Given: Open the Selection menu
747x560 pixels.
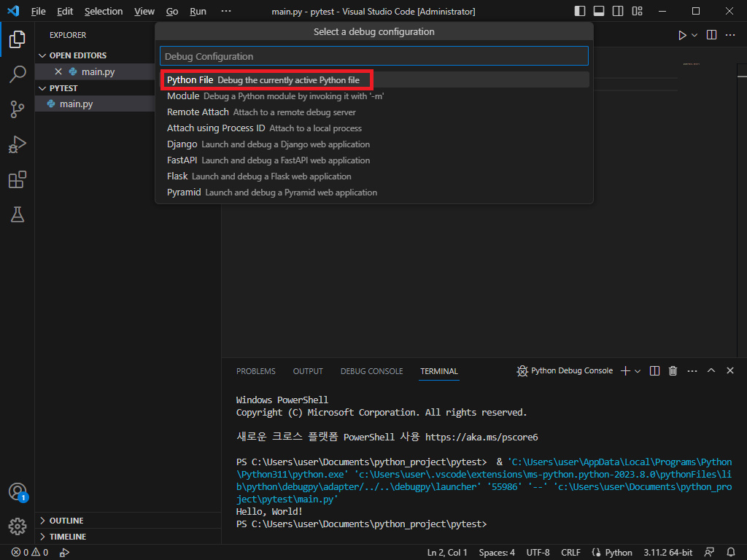Looking at the screenshot, I should pos(104,12).
